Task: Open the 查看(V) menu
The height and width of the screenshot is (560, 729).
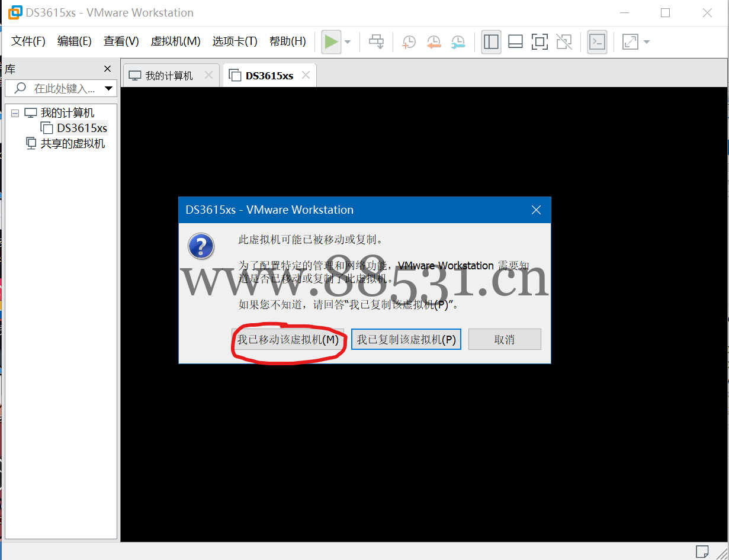Action: click(x=121, y=41)
